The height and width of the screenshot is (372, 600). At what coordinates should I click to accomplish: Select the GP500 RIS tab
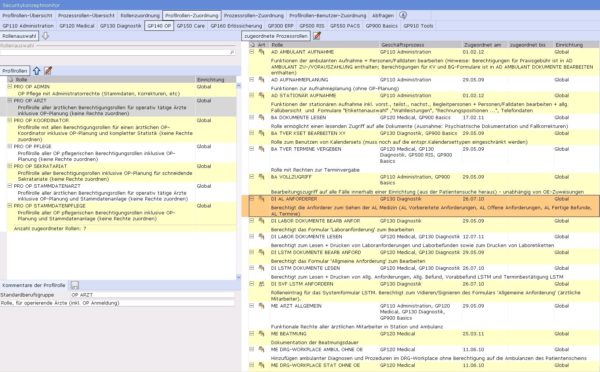tap(311, 26)
